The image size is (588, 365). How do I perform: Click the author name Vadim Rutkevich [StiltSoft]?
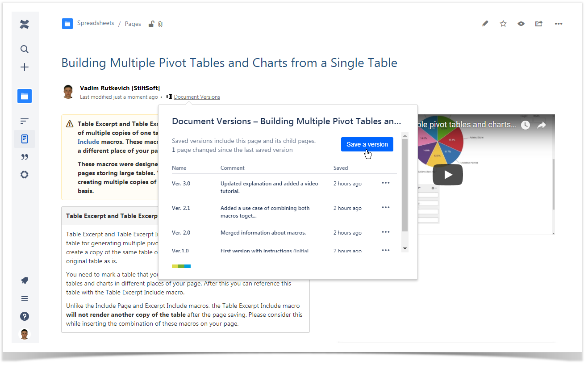point(120,88)
